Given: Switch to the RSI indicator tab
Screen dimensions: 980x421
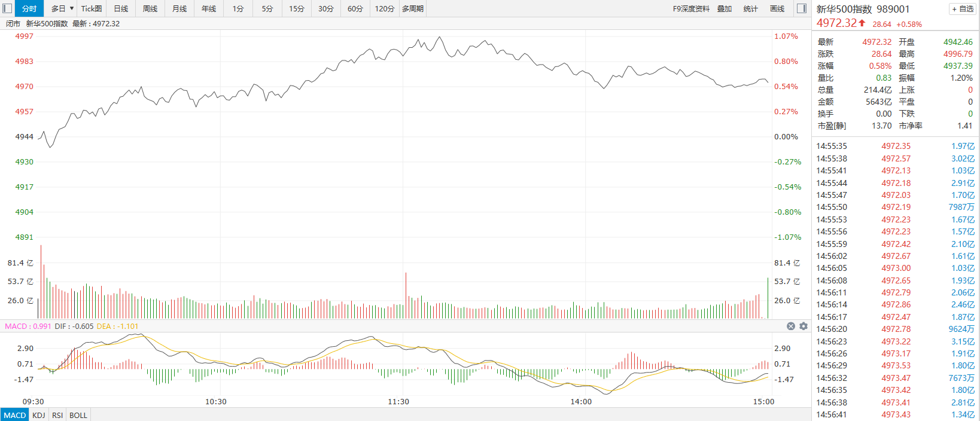Looking at the screenshot, I should coord(57,415).
